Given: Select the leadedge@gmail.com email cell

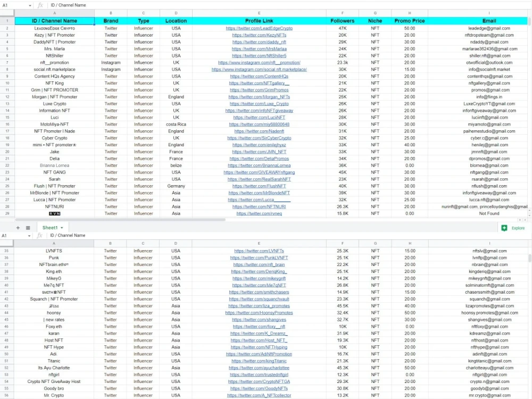Looking at the screenshot, I should click(x=489, y=28).
